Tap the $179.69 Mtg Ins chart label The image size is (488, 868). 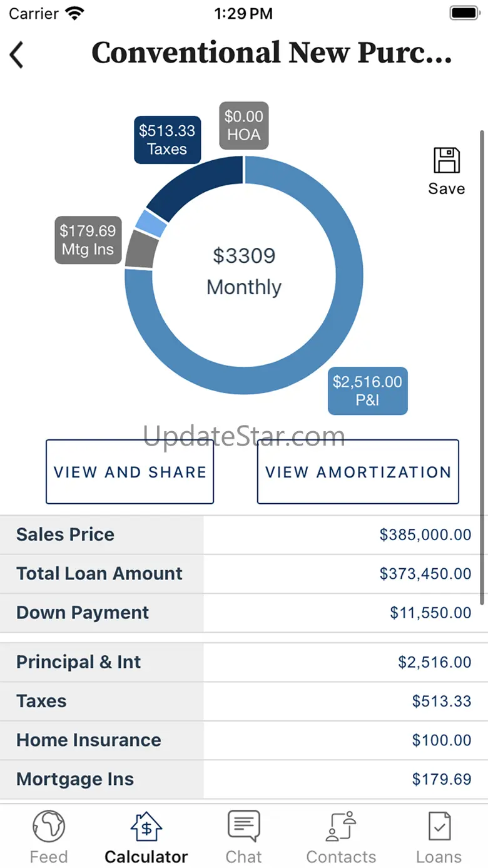88,240
